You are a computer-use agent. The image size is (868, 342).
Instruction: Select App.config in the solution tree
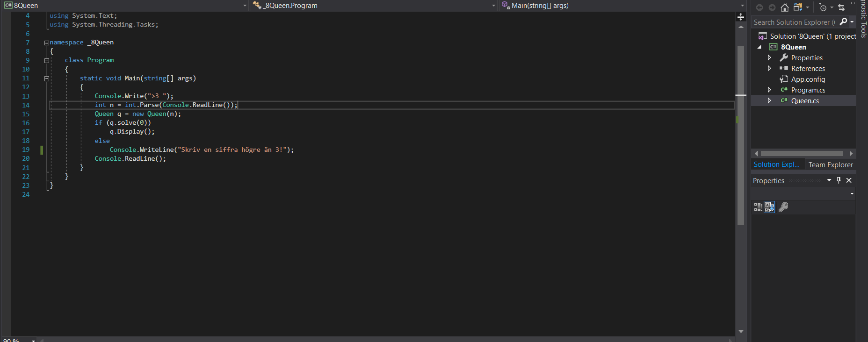808,79
